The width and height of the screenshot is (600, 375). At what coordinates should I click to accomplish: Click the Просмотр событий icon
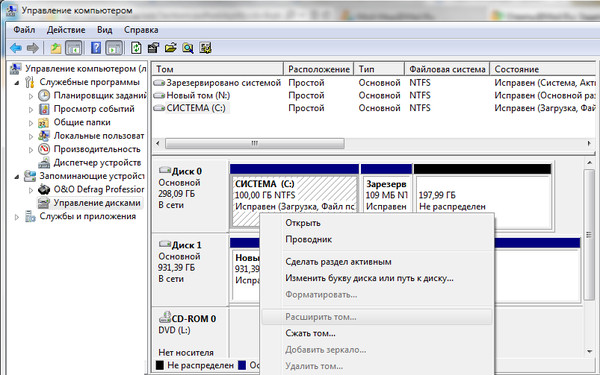click(x=44, y=109)
